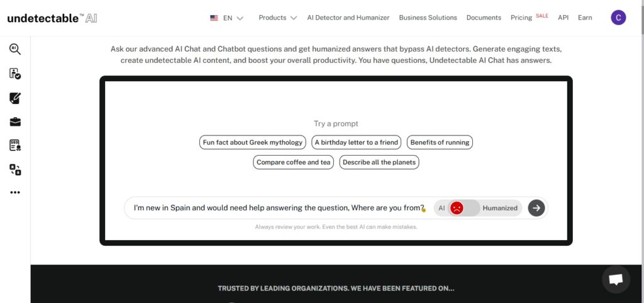Click the undetectable AI logo
This screenshot has height=303, width=644.
pyautogui.click(x=52, y=18)
